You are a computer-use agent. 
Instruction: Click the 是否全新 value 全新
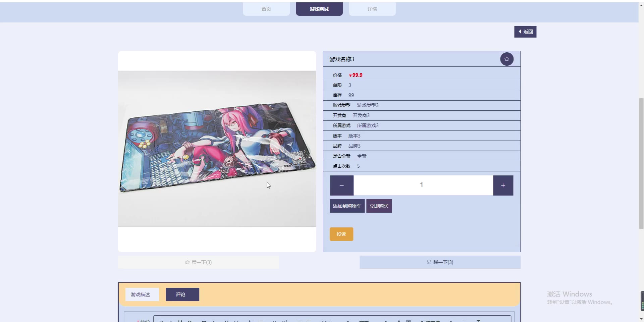pos(362,156)
